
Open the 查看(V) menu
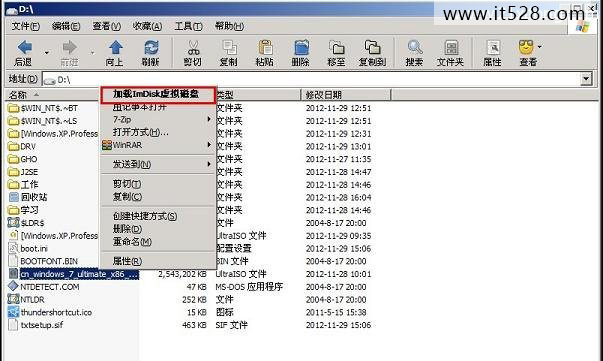coord(107,26)
